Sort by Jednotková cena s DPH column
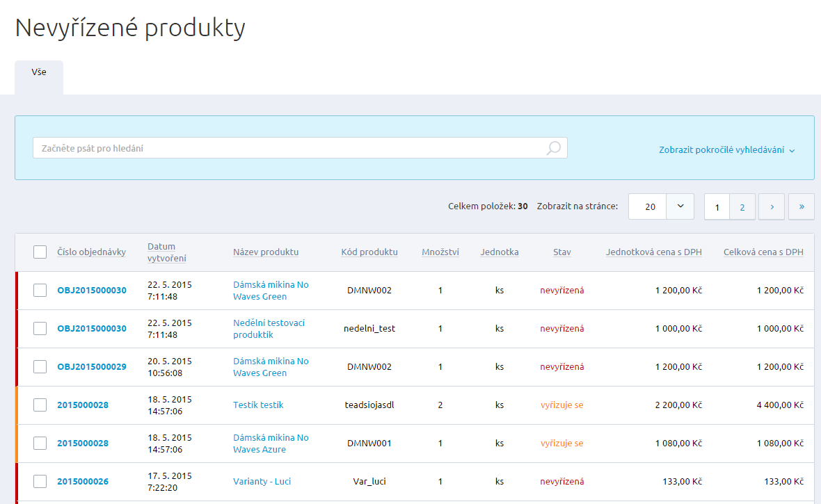 [653, 252]
